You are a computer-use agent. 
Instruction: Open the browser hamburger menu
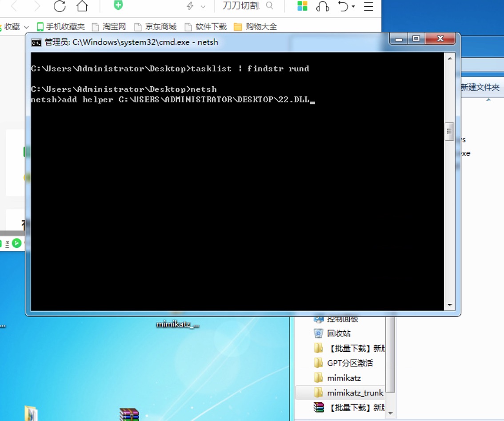point(368,6)
